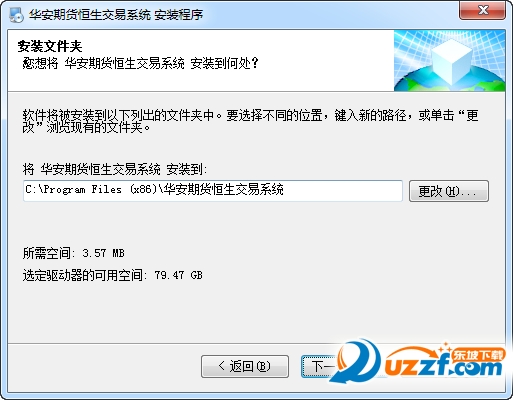The width and height of the screenshot is (513, 400).
Task: Click the 华安期货恒生交易系统 安装程序 title text
Action: tap(116, 15)
